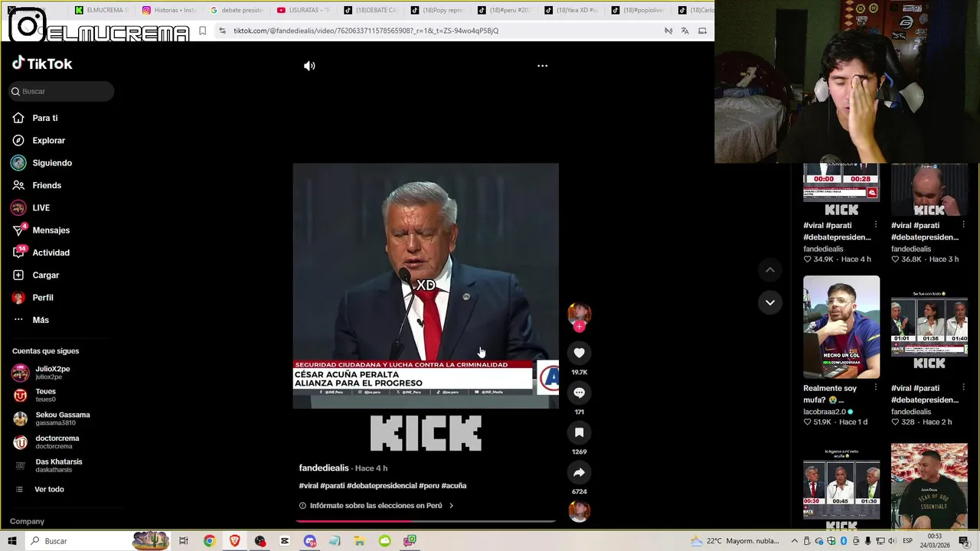Switch to Instagram Historias browser tab

click(x=168, y=10)
